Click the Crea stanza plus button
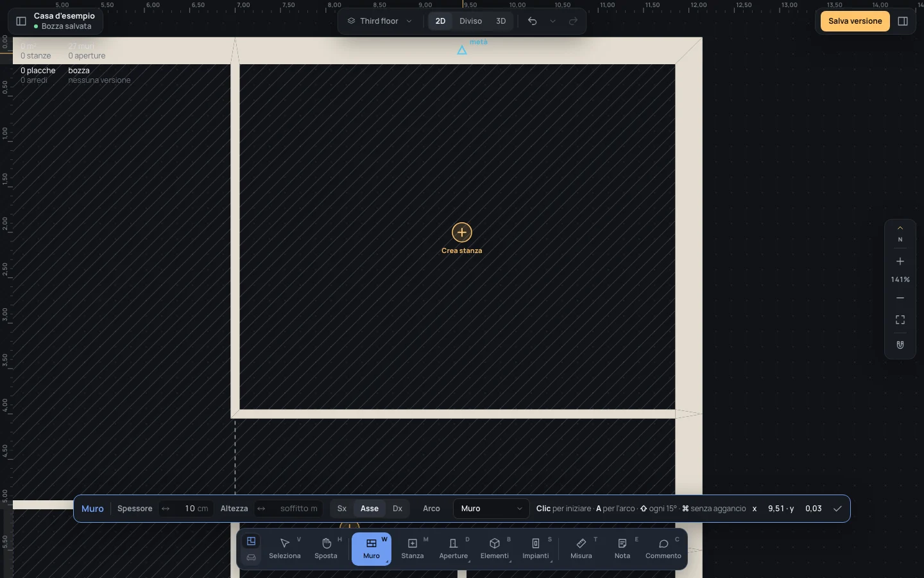 click(462, 232)
